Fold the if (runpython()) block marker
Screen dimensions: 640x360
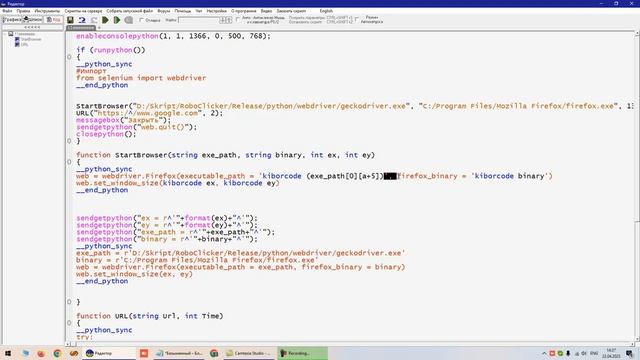69,57
